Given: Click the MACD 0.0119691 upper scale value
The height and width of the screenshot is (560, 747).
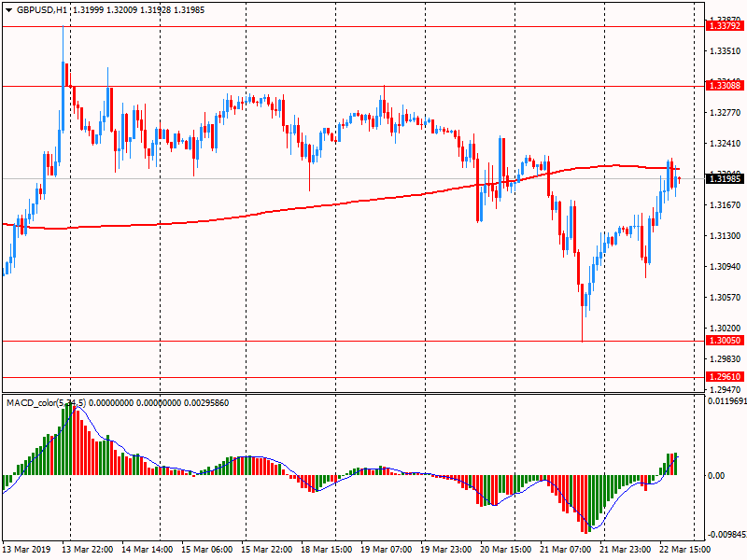Looking at the screenshot, I should tap(727, 403).
